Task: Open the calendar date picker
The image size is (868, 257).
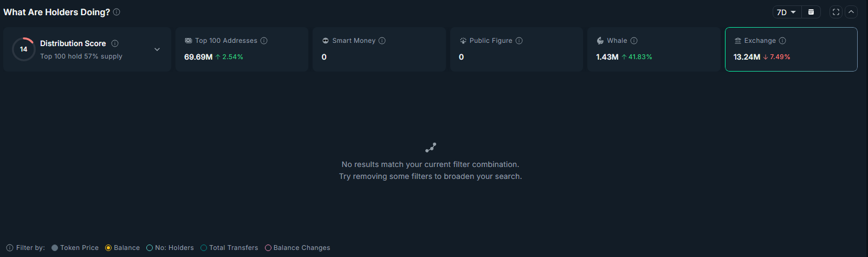Action: (811, 12)
